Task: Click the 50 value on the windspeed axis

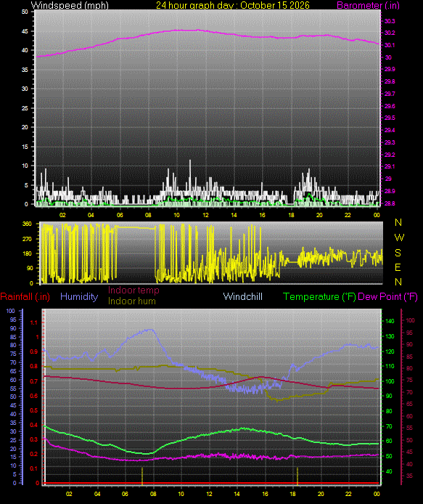Action: (25, 12)
